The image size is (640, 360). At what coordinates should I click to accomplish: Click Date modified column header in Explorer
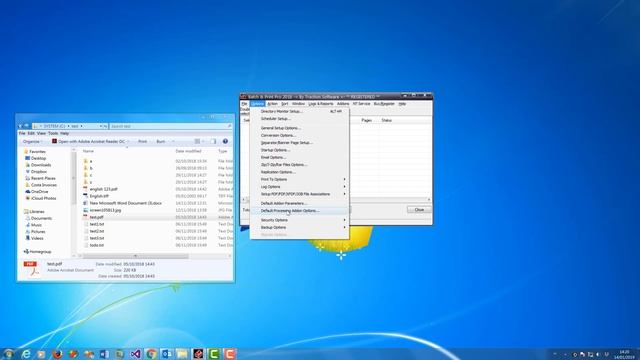[188, 151]
